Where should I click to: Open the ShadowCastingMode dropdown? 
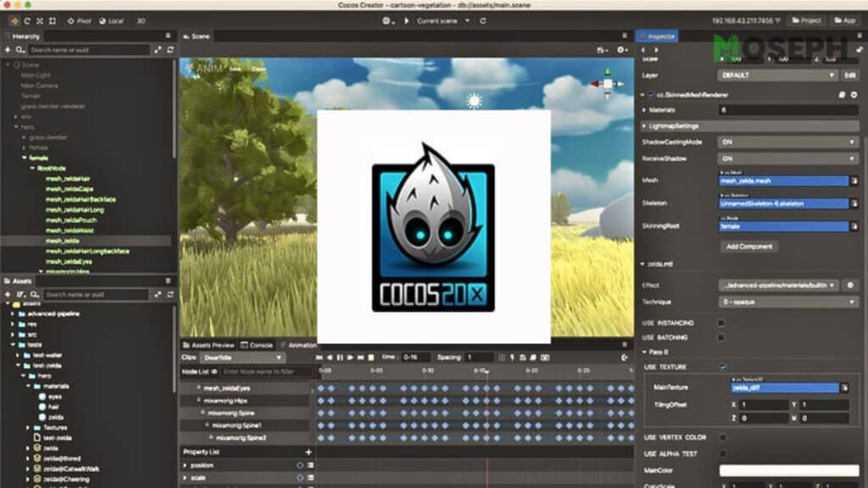pos(787,142)
